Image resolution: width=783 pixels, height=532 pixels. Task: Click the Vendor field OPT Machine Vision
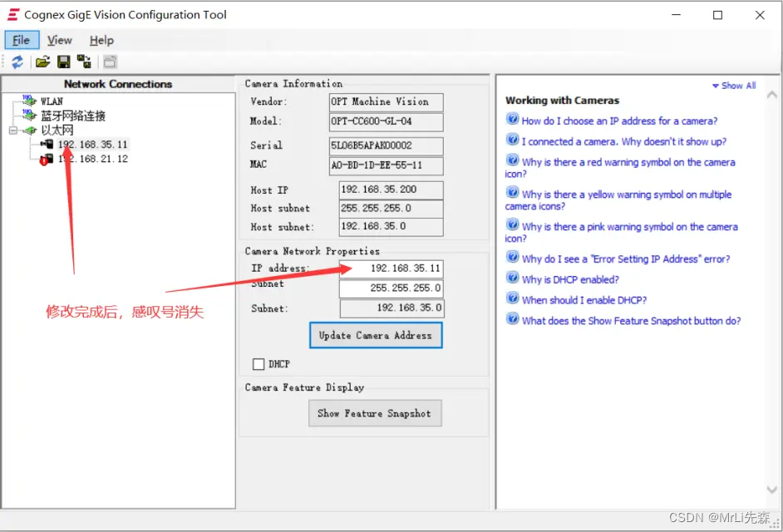tap(386, 102)
